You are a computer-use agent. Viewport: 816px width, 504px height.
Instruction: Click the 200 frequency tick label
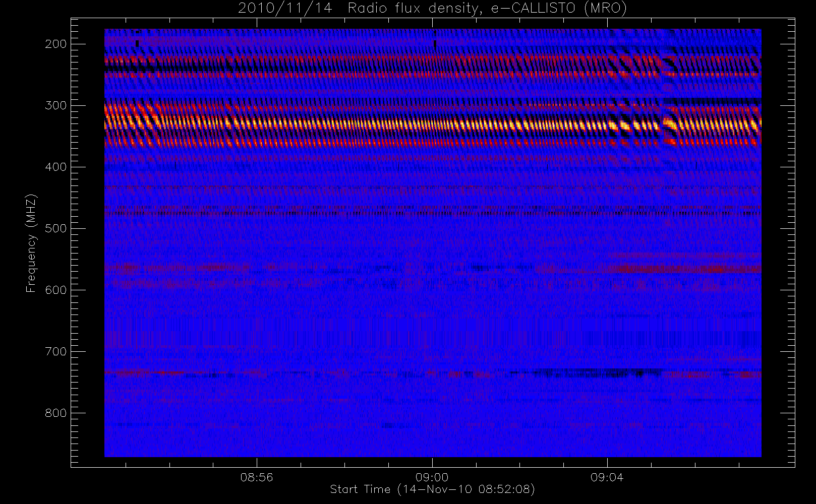[x=56, y=44]
